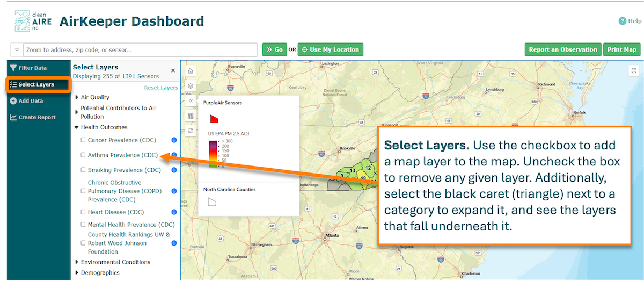
Task: Check the County Health Rankings checkbox
Action: click(83, 243)
